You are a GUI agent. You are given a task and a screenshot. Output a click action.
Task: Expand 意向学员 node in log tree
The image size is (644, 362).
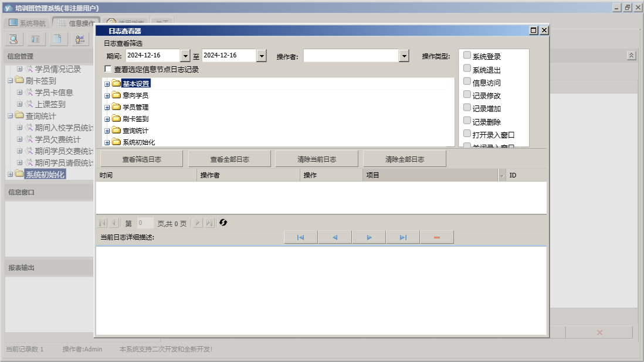pyautogui.click(x=107, y=95)
